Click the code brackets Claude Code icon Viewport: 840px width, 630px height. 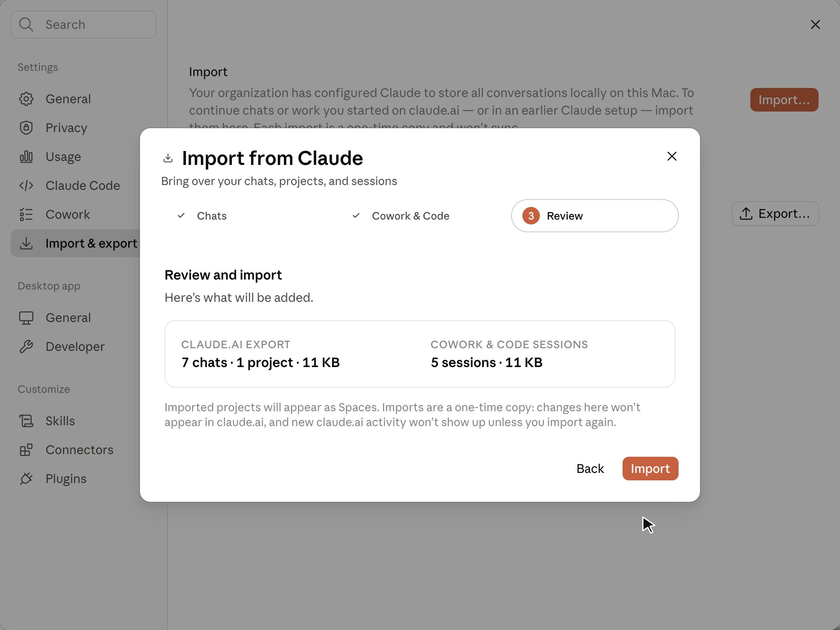[x=26, y=185]
